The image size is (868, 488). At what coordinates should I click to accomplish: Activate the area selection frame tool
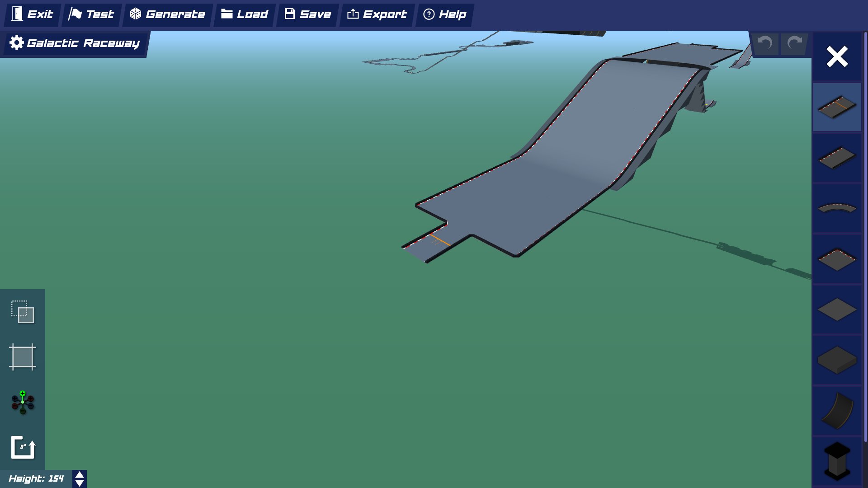[23, 357]
